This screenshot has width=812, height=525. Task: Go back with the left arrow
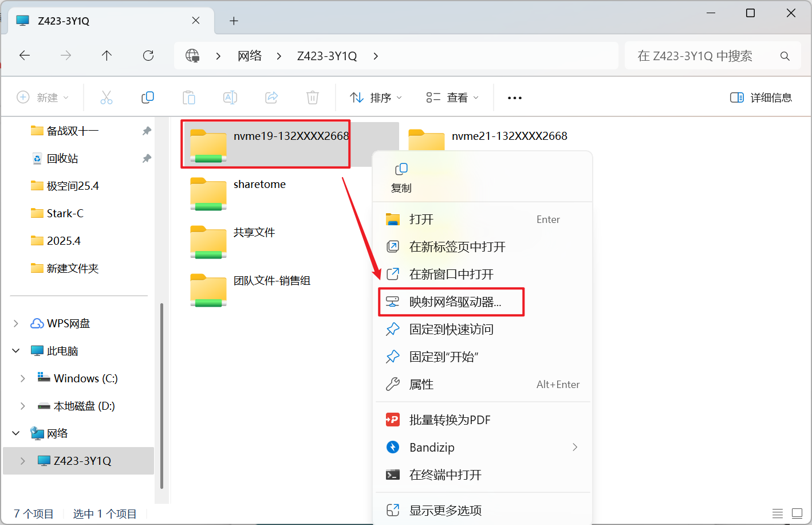tap(25, 56)
